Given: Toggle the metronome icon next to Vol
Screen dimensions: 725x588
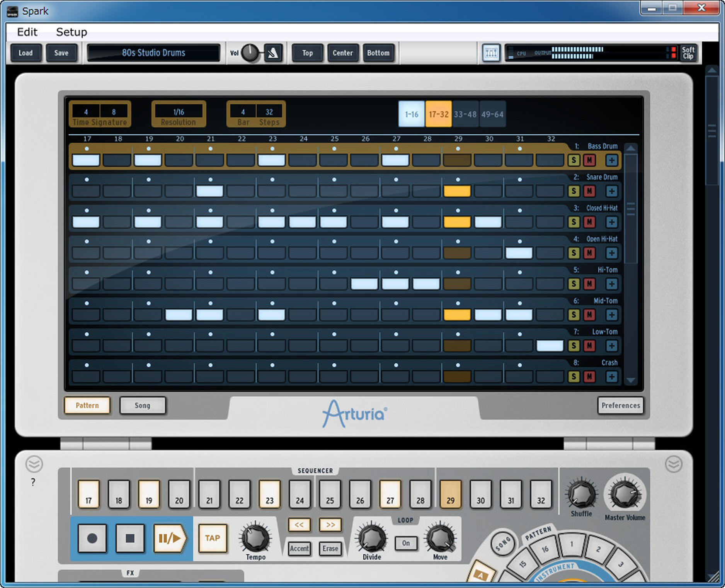Looking at the screenshot, I should [273, 53].
